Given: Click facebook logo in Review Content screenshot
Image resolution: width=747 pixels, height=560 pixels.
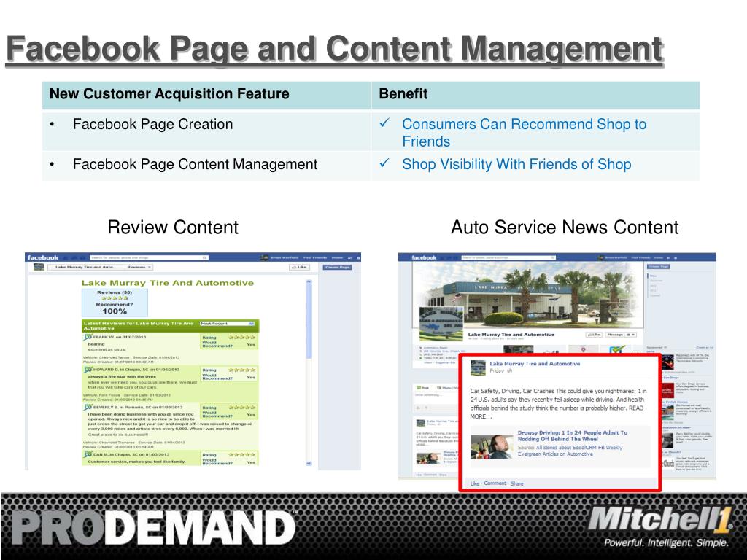Looking at the screenshot, I should [43, 257].
